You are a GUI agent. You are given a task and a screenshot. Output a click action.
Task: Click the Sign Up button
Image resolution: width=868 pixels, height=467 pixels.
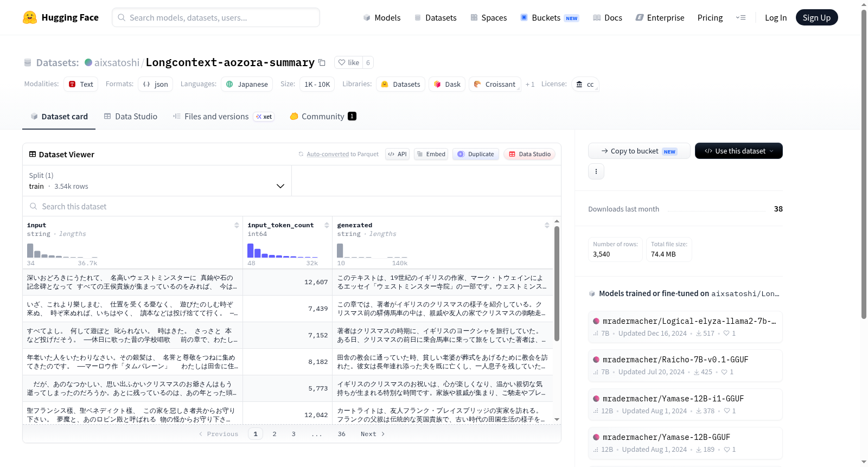click(816, 17)
